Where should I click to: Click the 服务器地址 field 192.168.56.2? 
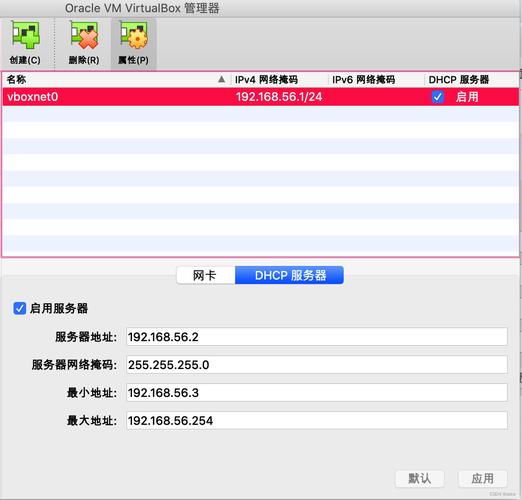coord(317,337)
